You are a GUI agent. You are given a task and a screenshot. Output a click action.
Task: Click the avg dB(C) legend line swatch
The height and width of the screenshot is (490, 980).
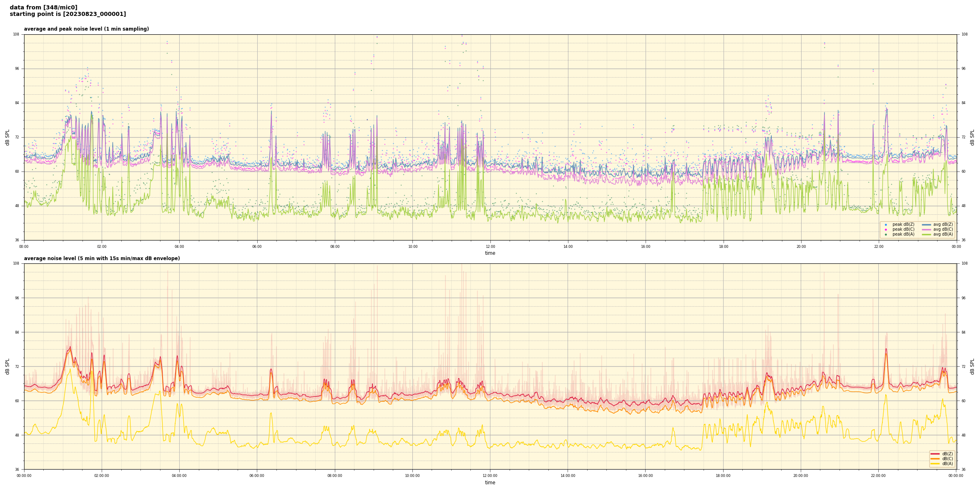tap(926, 229)
